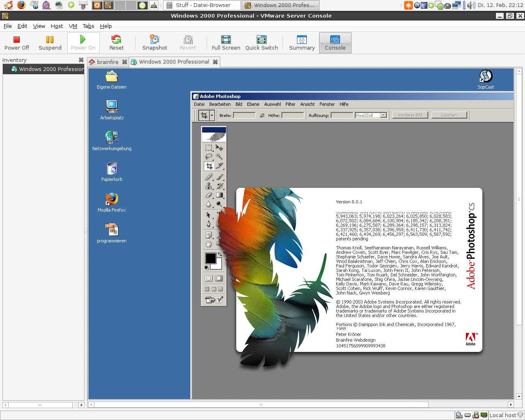Swap Breite and Höhe values icon
525x420 pixels.
[x=262, y=116]
